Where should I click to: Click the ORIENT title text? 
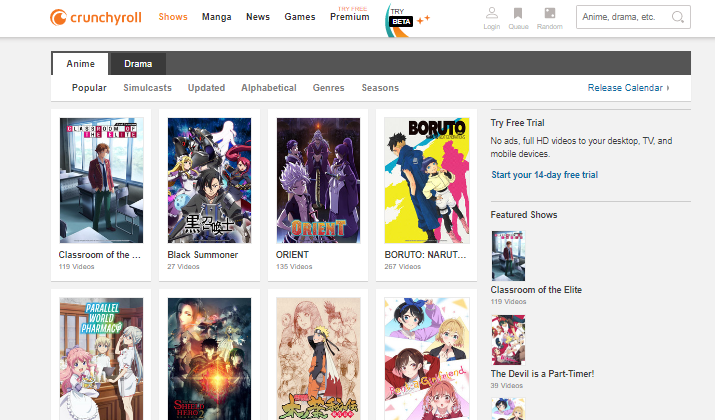point(292,255)
